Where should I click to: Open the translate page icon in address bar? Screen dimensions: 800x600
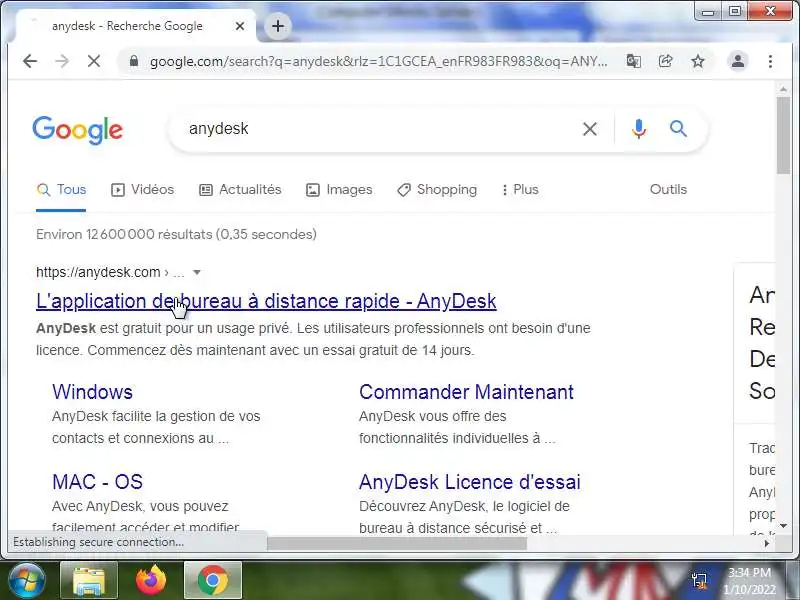(x=634, y=61)
